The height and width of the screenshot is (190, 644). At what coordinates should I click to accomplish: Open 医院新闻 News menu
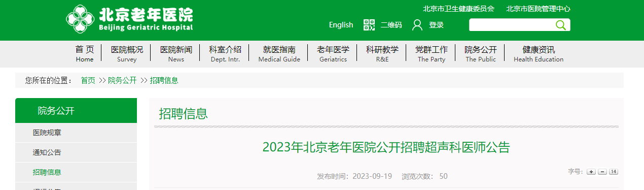pyautogui.click(x=176, y=53)
